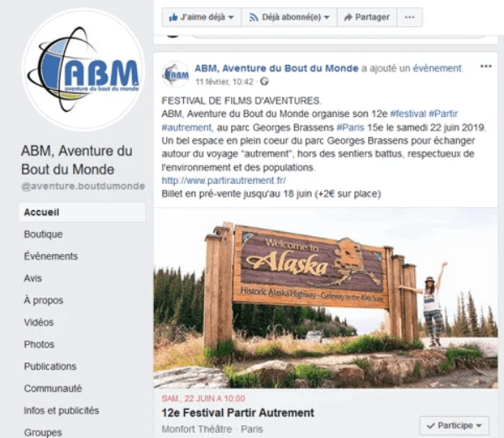Open the évènement link in post header

tap(438, 68)
